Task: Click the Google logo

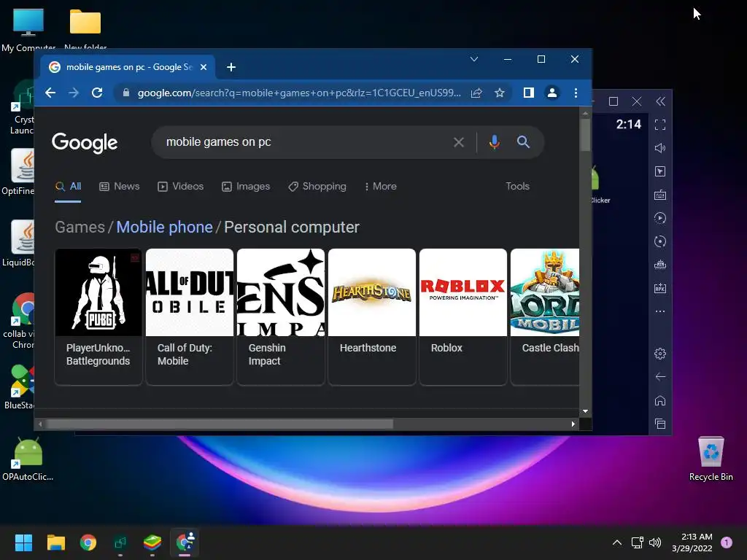Action: tap(85, 142)
